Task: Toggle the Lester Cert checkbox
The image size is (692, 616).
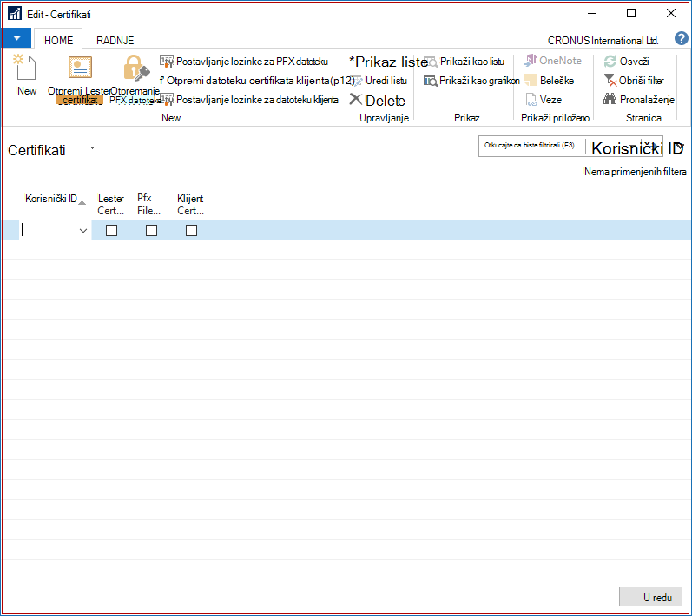Action: [x=112, y=231]
